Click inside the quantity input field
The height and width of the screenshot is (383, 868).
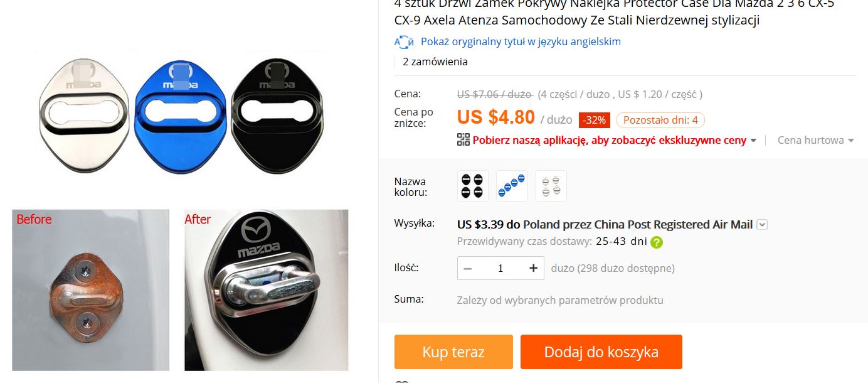(x=500, y=268)
